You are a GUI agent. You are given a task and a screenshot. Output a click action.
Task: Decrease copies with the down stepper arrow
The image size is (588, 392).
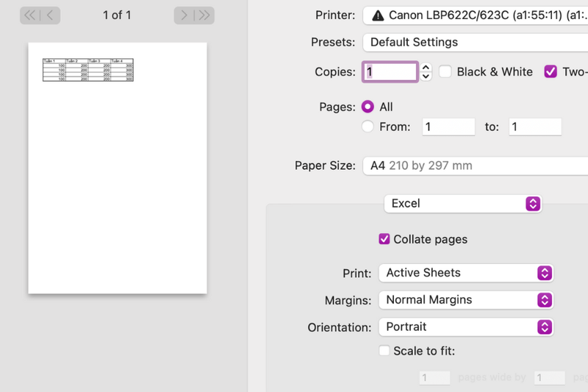(x=426, y=76)
